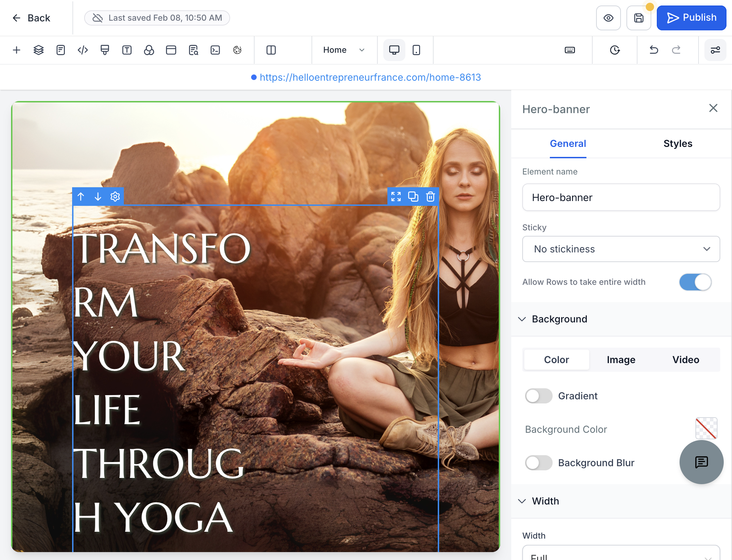This screenshot has width=732, height=560.
Task: Delete the selected element with trash icon
Action: pos(430,197)
